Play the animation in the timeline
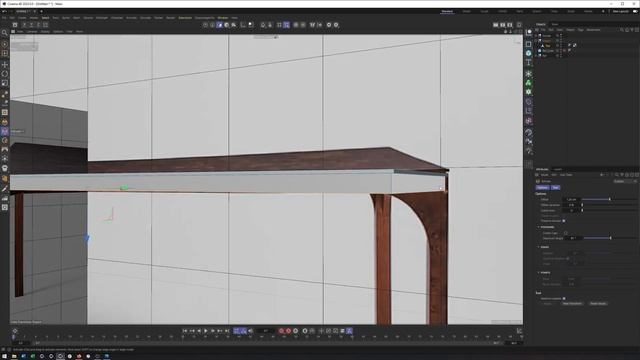 206,331
